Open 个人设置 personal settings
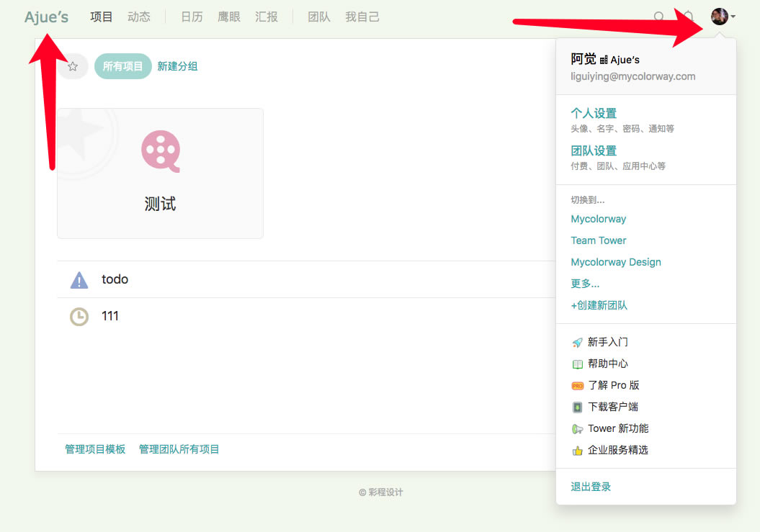This screenshot has height=532, width=760. (594, 113)
